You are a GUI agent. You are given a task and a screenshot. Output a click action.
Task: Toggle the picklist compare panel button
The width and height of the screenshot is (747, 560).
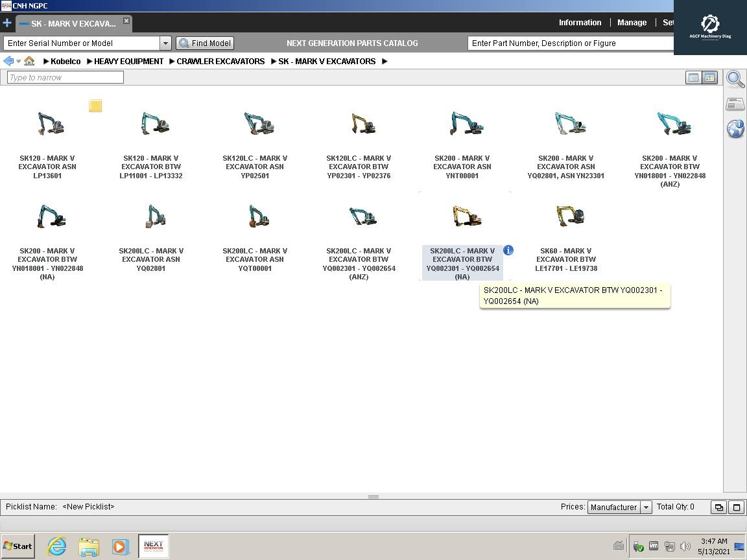coord(718,507)
